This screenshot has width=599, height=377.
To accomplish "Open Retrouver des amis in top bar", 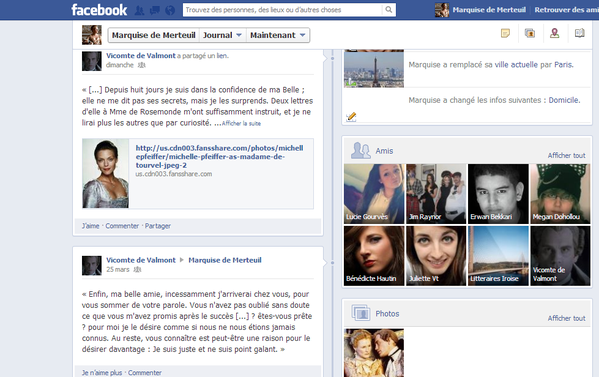I will [x=567, y=10].
